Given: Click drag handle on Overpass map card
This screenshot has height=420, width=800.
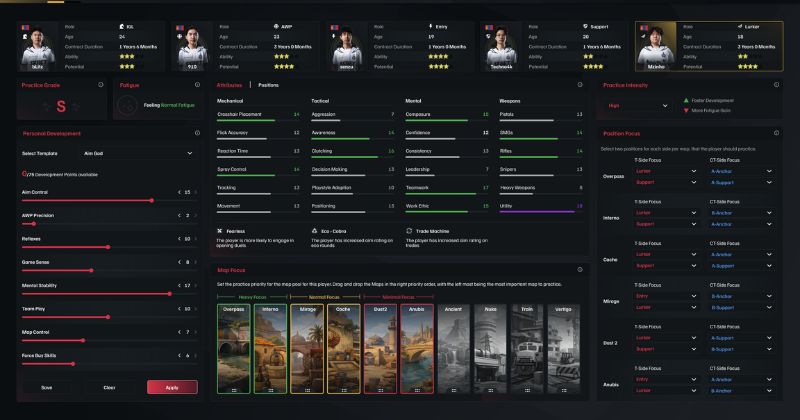Looking at the screenshot, I should coord(234,390).
